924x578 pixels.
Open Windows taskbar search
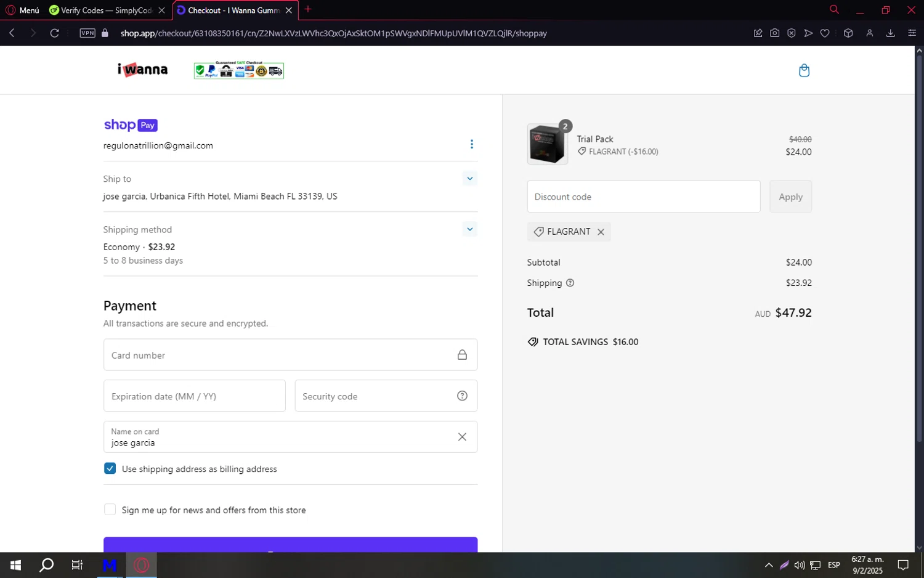pos(46,565)
